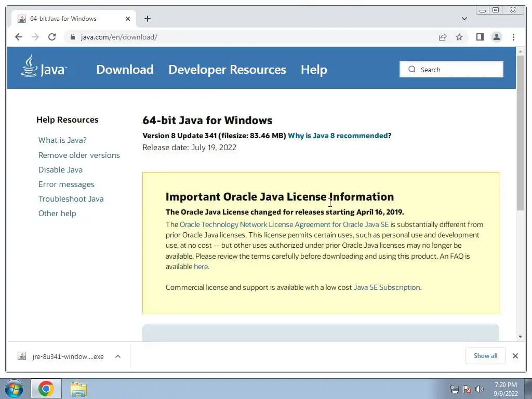The image size is (532, 399).
Task: Open Remove older versions link
Action: click(79, 155)
